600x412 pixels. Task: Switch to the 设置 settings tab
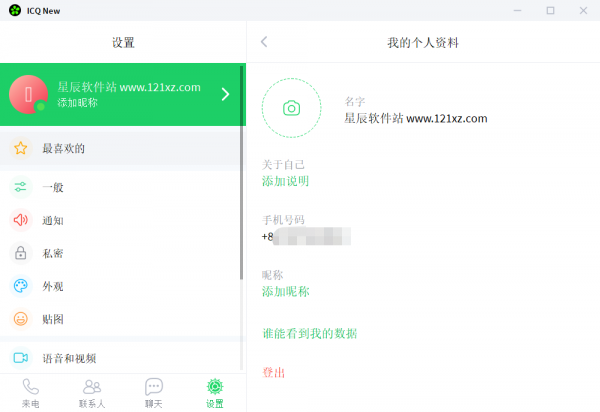[215, 393]
